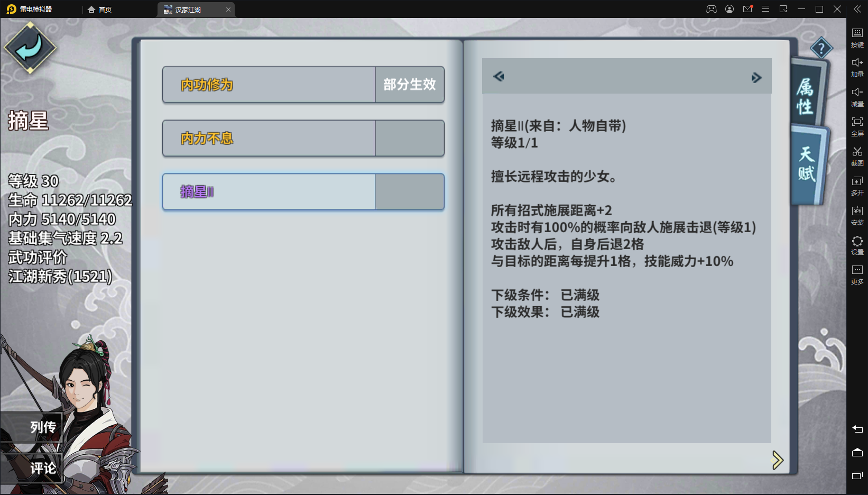The height and width of the screenshot is (495, 868).
Task: Increase volume with 加量 icon
Action: tap(857, 68)
